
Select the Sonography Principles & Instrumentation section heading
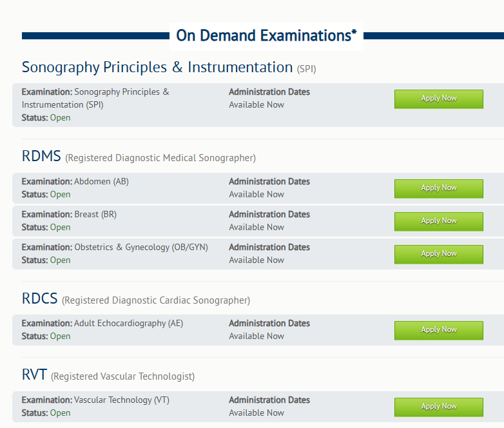pos(157,68)
